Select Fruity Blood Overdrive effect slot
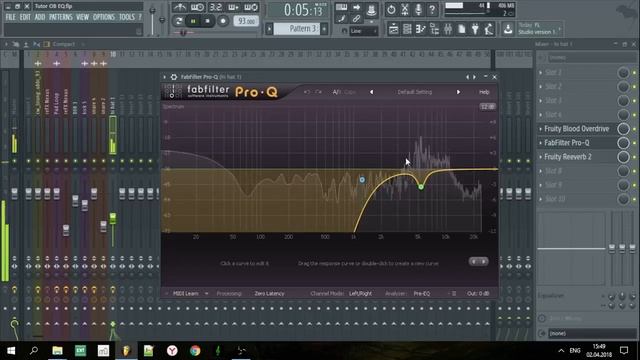 [x=576, y=129]
